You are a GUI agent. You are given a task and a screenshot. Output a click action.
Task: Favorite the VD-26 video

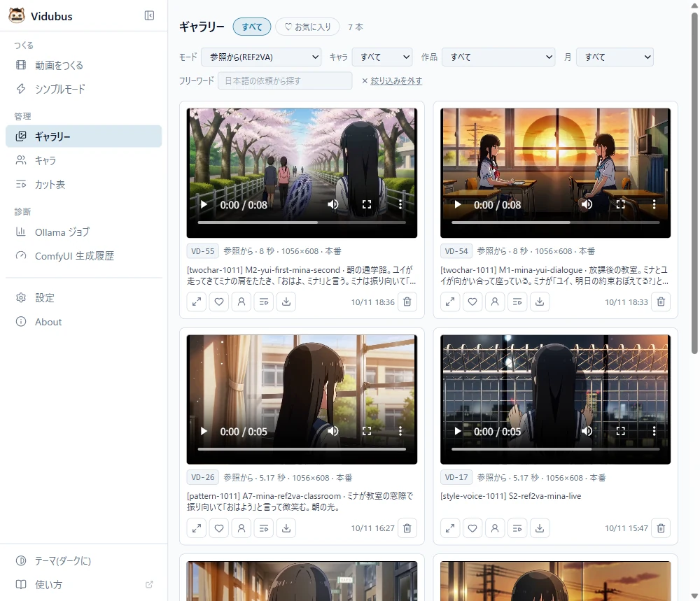(218, 528)
